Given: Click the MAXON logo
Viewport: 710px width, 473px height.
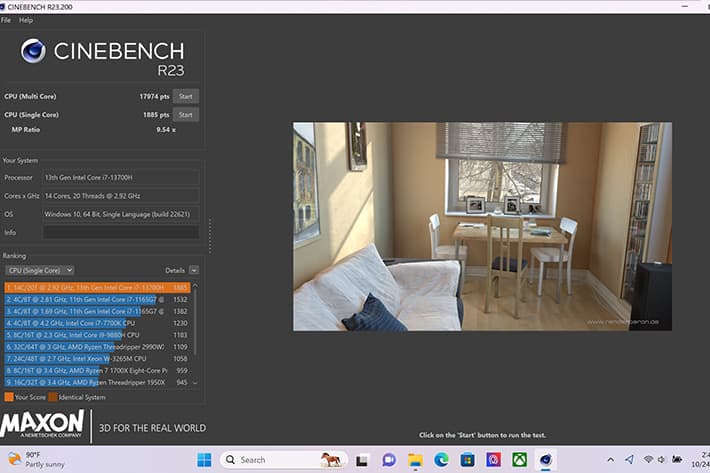Looking at the screenshot, I should tap(43, 424).
